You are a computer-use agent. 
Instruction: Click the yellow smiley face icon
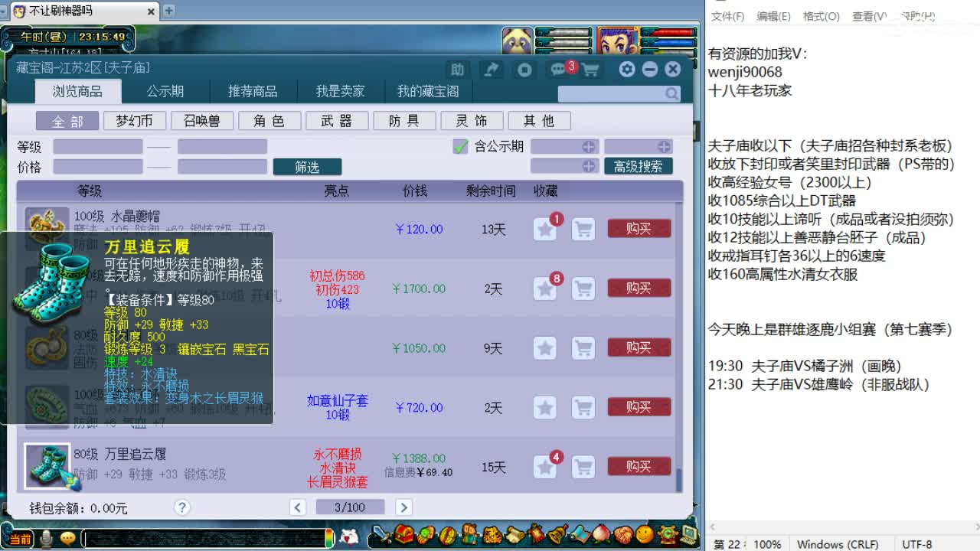pyautogui.click(x=645, y=533)
